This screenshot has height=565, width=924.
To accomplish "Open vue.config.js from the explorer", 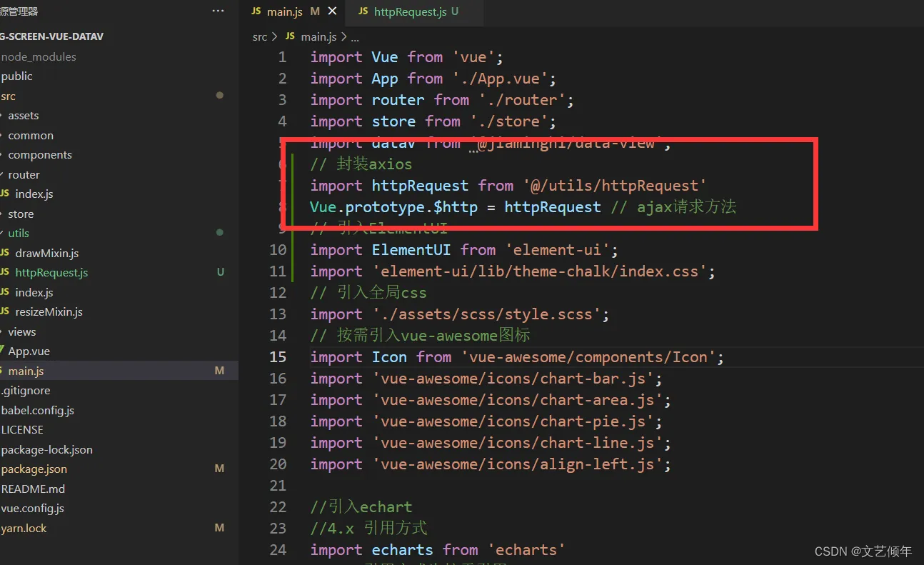I will [x=33, y=508].
